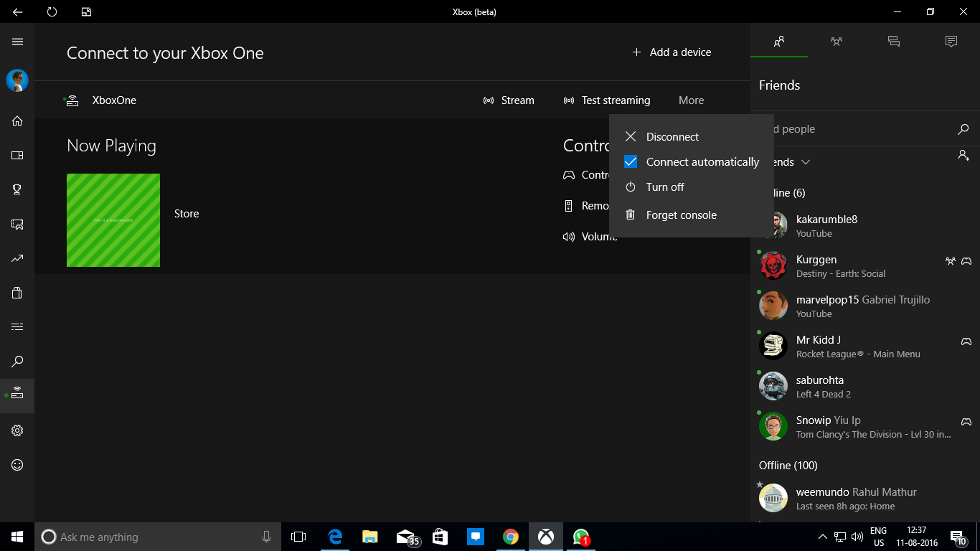Open Game DVR sidebar icon
980x551 pixels.
point(17,224)
